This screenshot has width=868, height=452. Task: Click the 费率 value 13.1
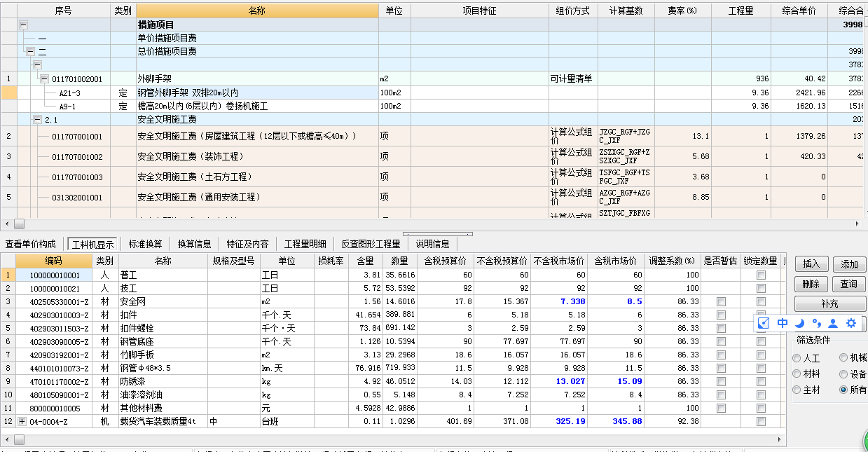tap(682, 136)
